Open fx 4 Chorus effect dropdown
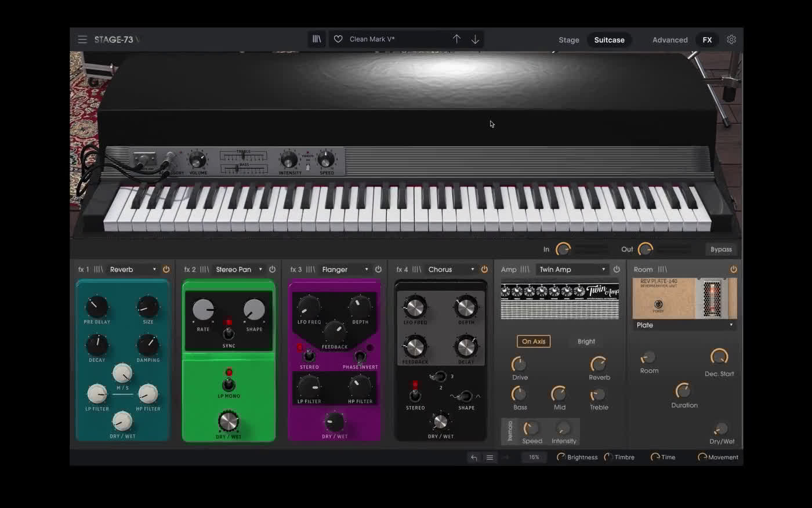Viewport: 812px width, 508px height. [x=451, y=270]
